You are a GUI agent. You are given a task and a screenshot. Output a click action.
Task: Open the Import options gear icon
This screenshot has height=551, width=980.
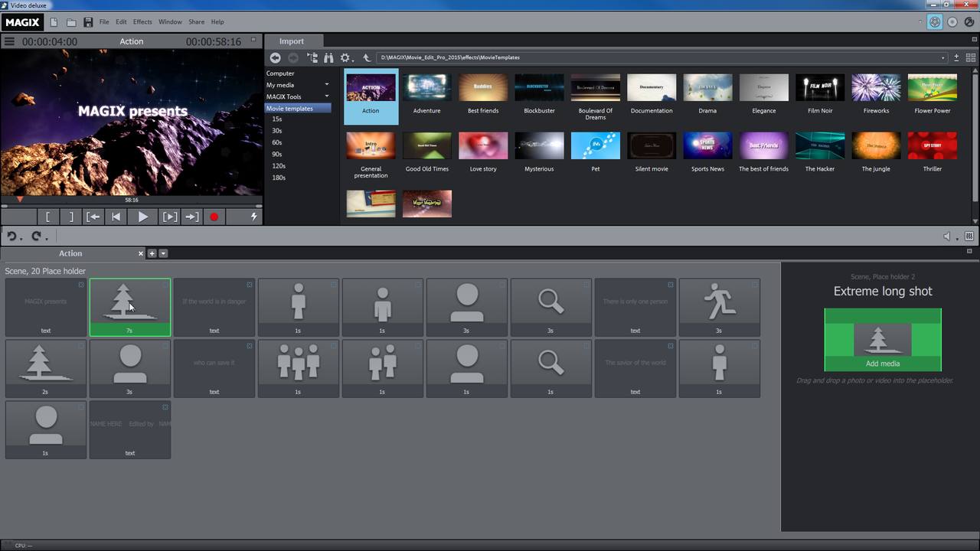346,57
